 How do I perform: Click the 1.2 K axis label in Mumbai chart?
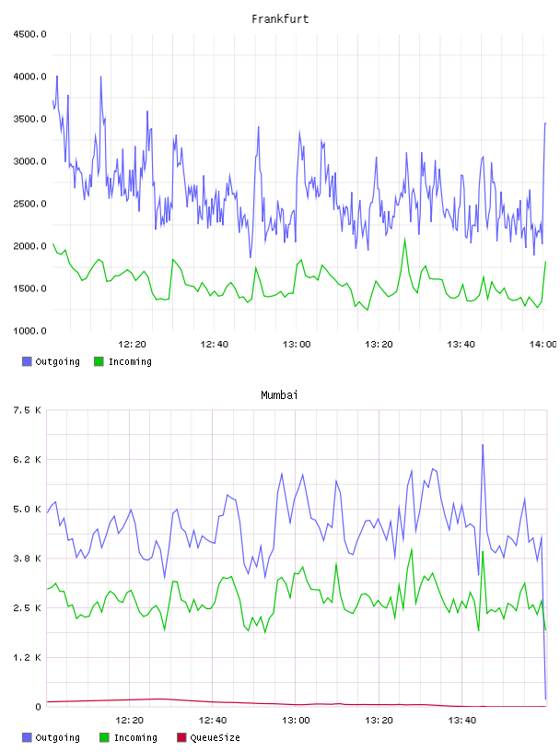[x=27, y=657]
